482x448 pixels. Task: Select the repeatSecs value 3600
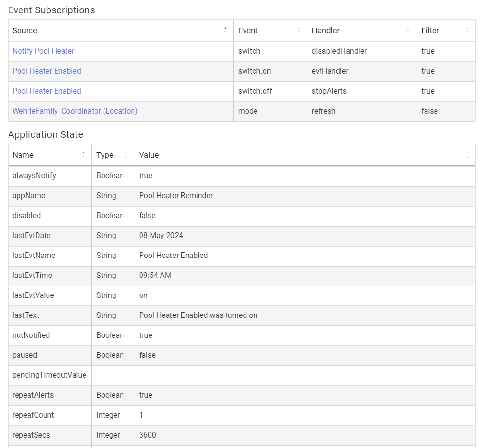[148, 435]
